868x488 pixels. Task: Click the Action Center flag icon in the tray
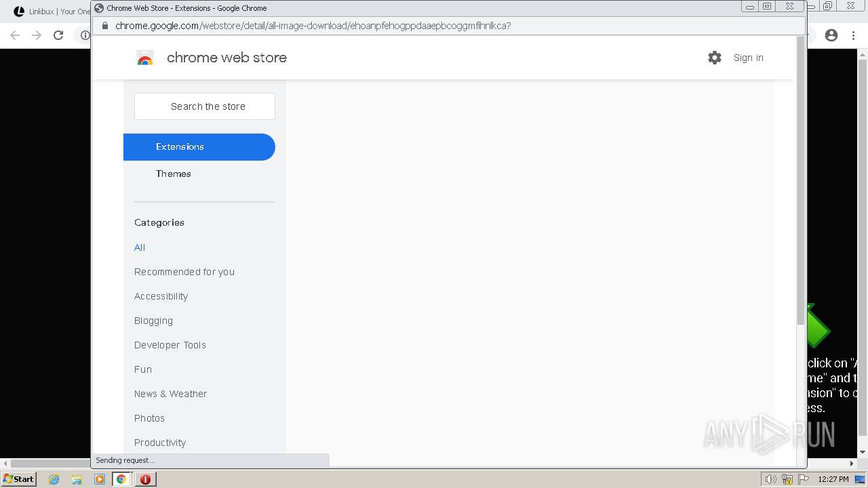coord(804,479)
